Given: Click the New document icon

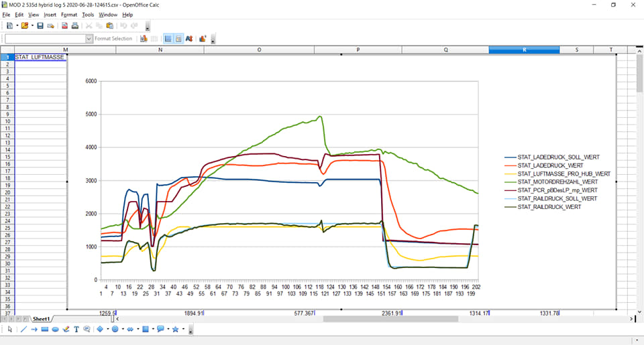Looking at the screenshot, I should tap(10, 25).
